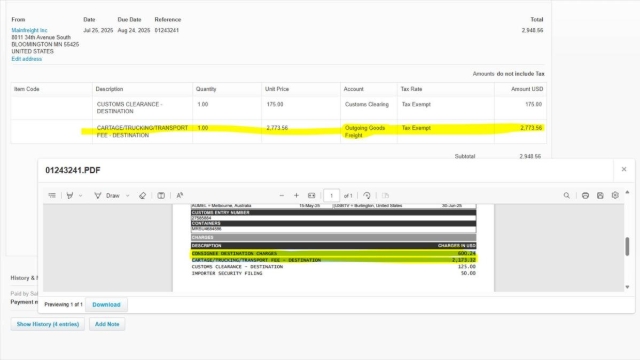Click the Tax Rate column header
The height and width of the screenshot is (360, 640).
(411, 89)
